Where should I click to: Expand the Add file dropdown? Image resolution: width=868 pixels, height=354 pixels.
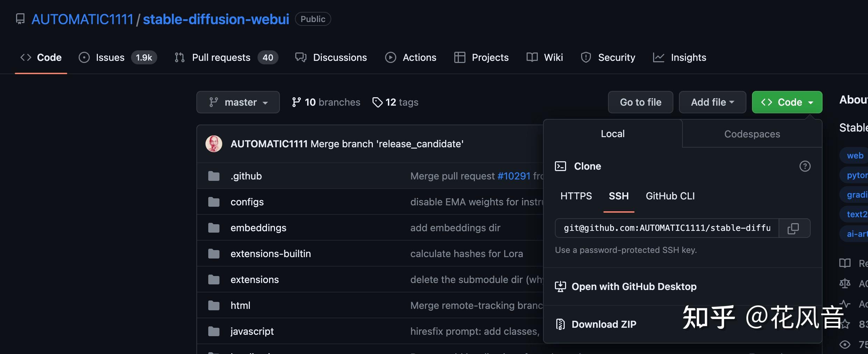(x=713, y=102)
